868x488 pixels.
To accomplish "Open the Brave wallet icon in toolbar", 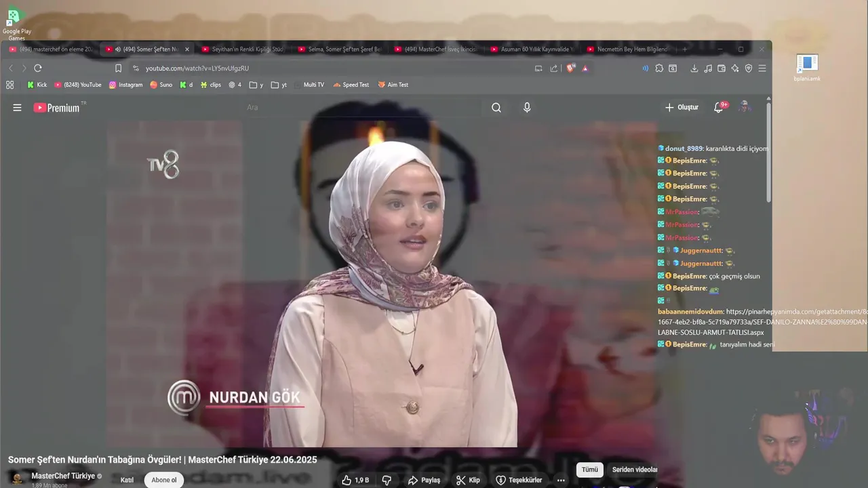I will point(722,68).
